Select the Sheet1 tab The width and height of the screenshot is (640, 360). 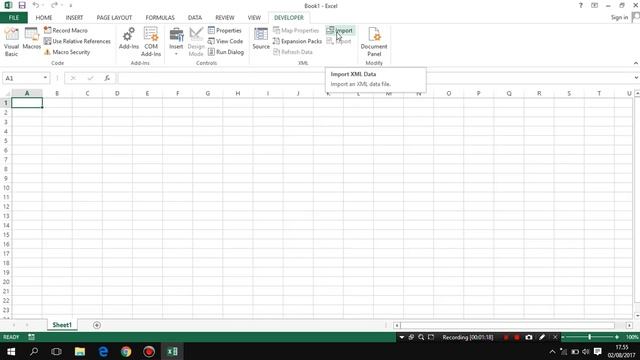pyautogui.click(x=62, y=325)
